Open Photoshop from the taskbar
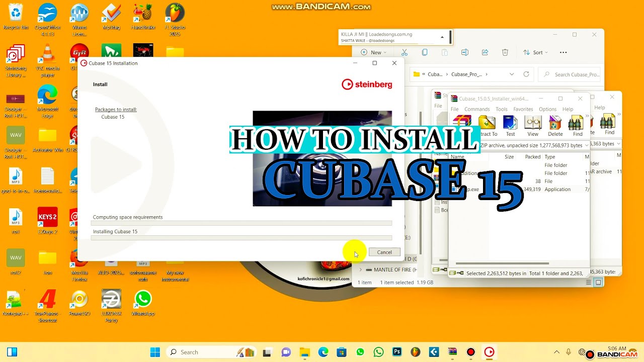644x362 pixels. (397, 352)
